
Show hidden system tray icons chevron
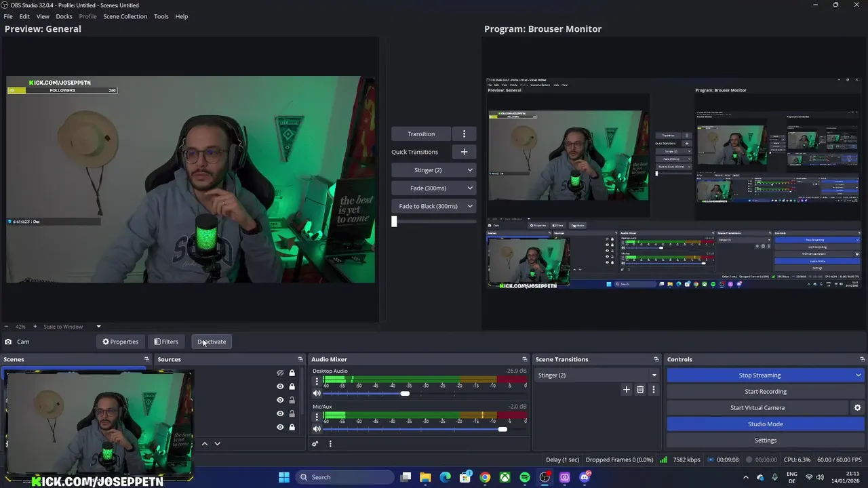pyautogui.click(x=746, y=477)
